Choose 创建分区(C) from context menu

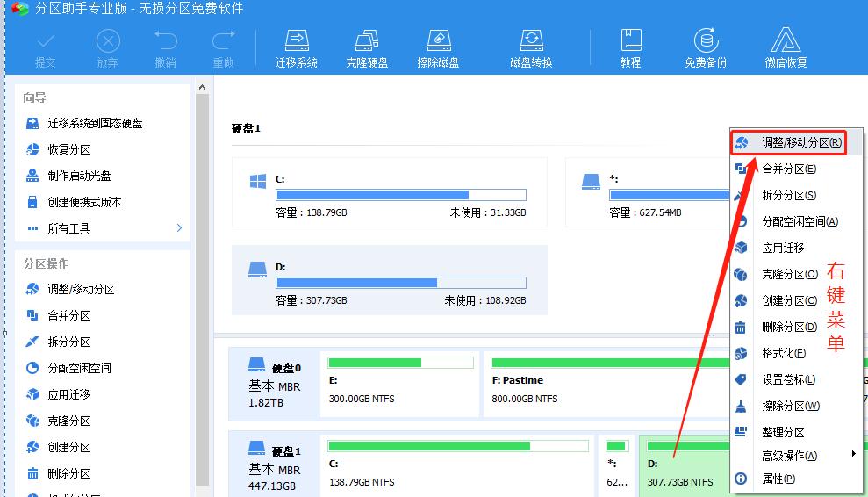[796, 300]
